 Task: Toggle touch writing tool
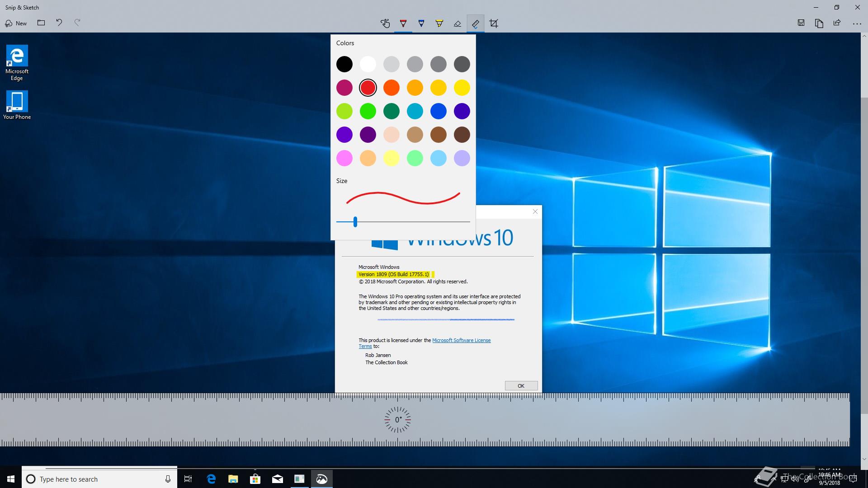click(385, 23)
